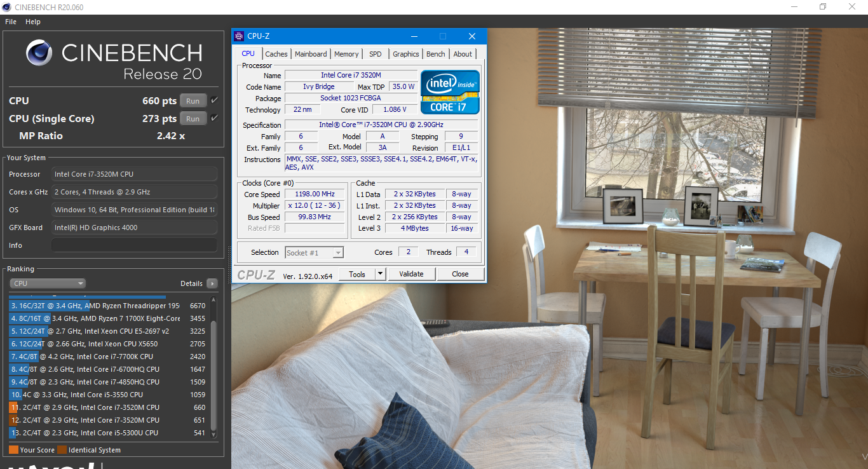Image resolution: width=868 pixels, height=469 pixels.
Task: Switch to the Mainboard tab
Action: [311, 54]
